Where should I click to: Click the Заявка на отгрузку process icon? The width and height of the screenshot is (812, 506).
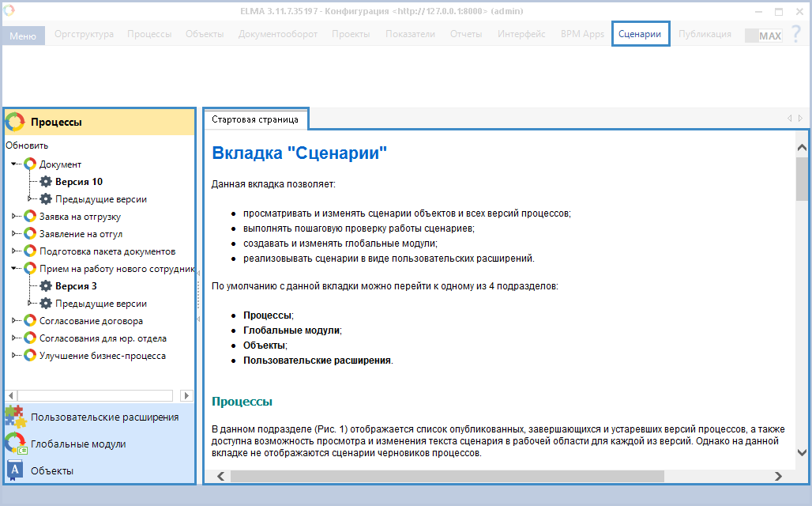30,217
